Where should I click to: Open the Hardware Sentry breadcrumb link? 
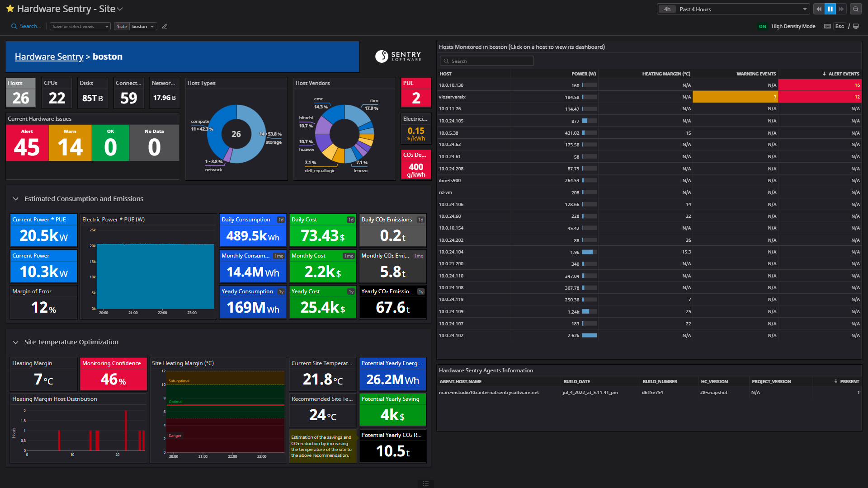pyautogui.click(x=49, y=56)
